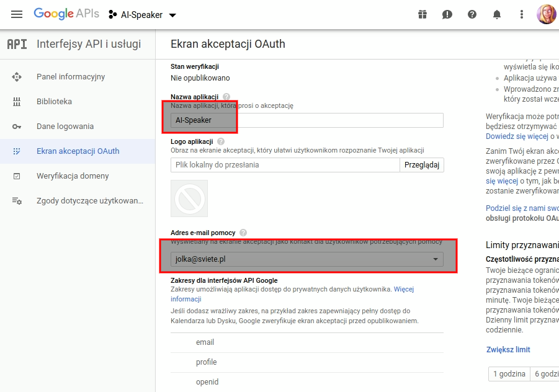Click the Nazwa aplikacji text field
Viewport: 559px width, 392px height.
[307, 120]
